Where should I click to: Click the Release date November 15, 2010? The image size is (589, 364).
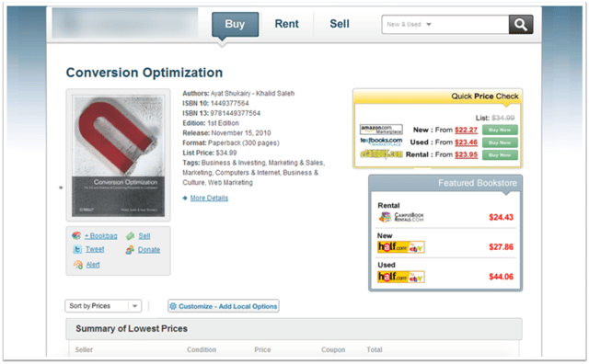(x=241, y=133)
